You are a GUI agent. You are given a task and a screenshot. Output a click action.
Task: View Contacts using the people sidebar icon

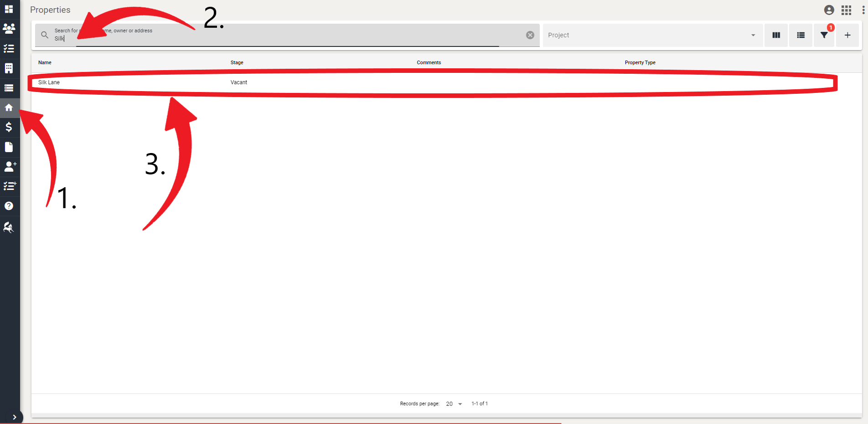coord(9,29)
